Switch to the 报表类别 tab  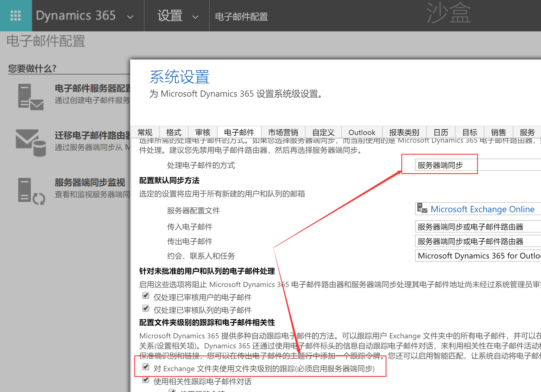coord(404,132)
